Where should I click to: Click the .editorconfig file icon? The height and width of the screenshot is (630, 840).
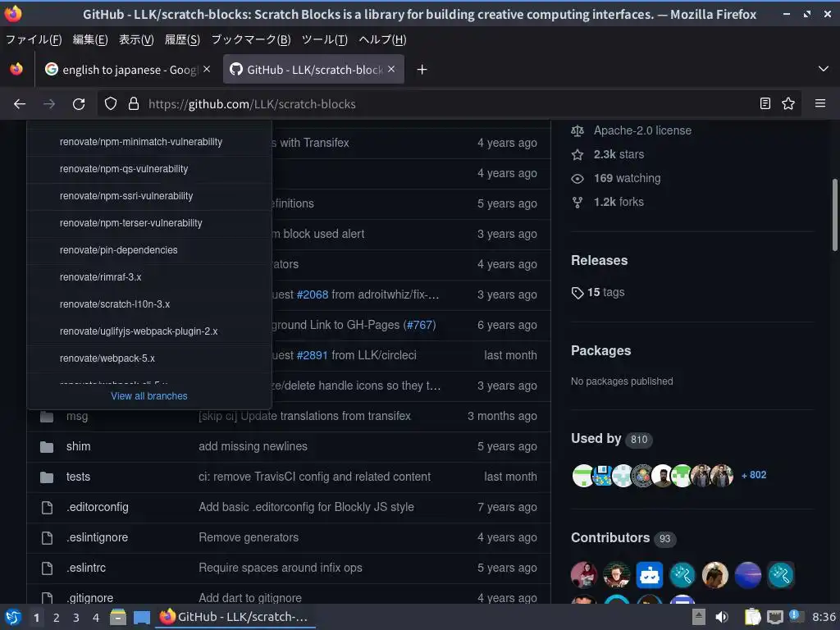point(47,507)
